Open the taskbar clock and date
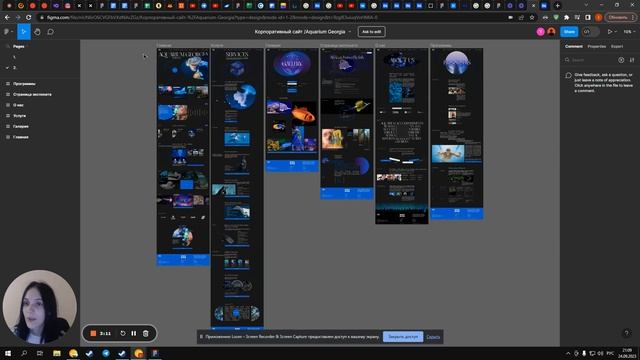640x360 pixels. pyautogui.click(x=627, y=353)
